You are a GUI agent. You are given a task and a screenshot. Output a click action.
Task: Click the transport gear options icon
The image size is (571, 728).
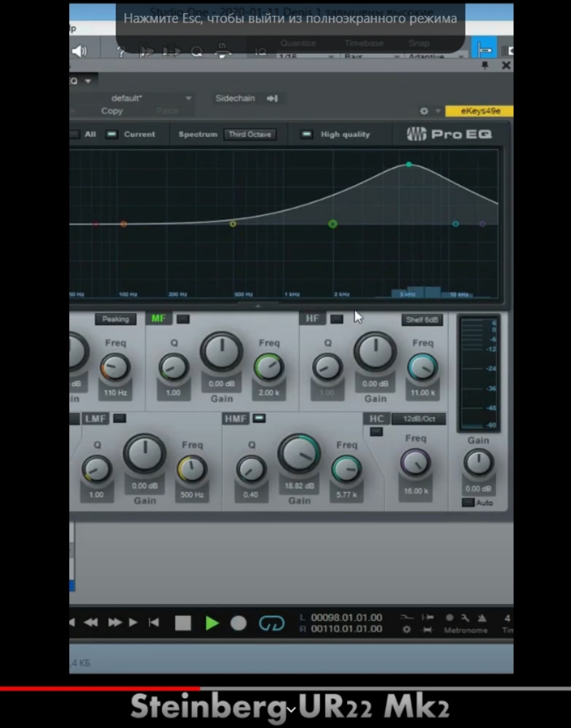[x=407, y=630]
